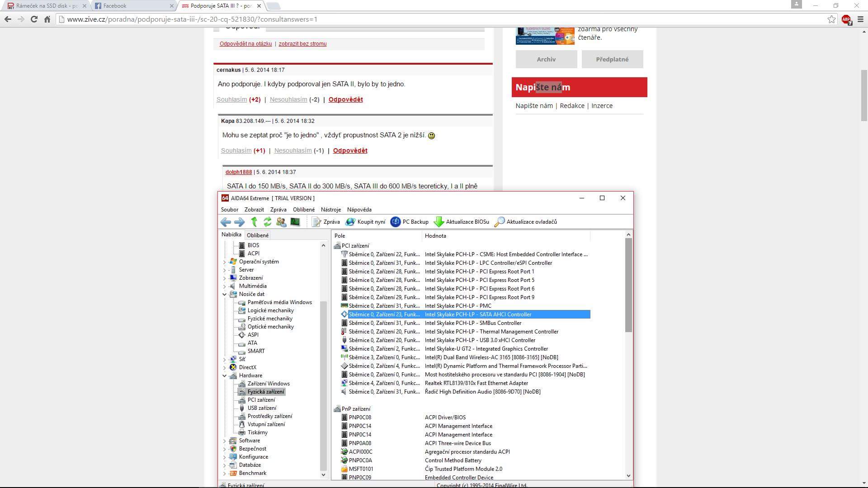
Task: Click the device list vertical scrollbar
Action: tap(628, 285)
